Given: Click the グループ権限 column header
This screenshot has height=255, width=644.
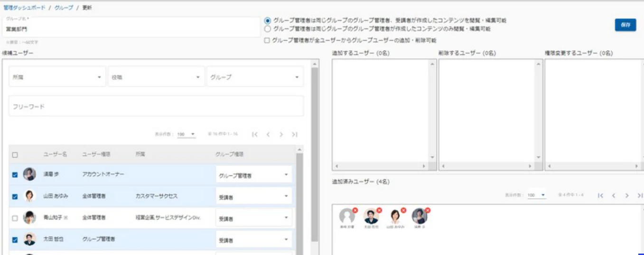Looking at the screenshot, I should (230, 155).
